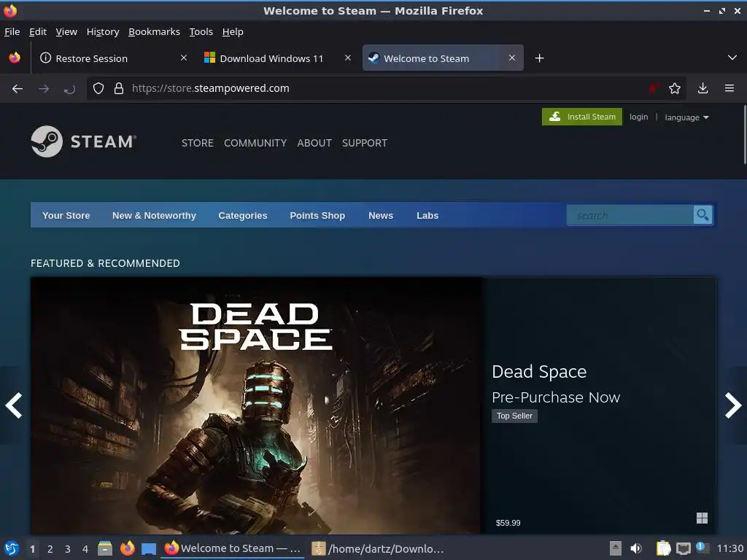Open a new tab with the plus button
The height and width of the screenshot is (560, 747).
click(x=539, y=58)
